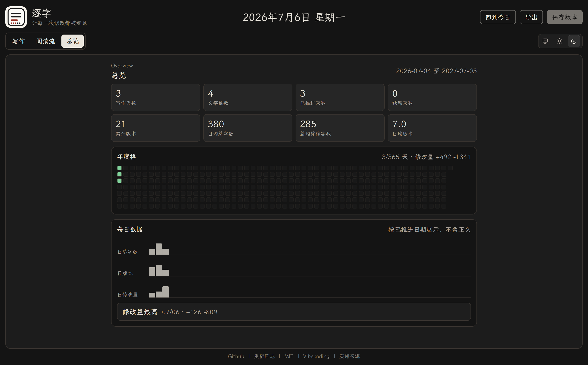The height and width of the screenshot is (365, 588).
Task: Click the 让每一次修改都被看见 tagline
Action: click(x=59, y=23)
